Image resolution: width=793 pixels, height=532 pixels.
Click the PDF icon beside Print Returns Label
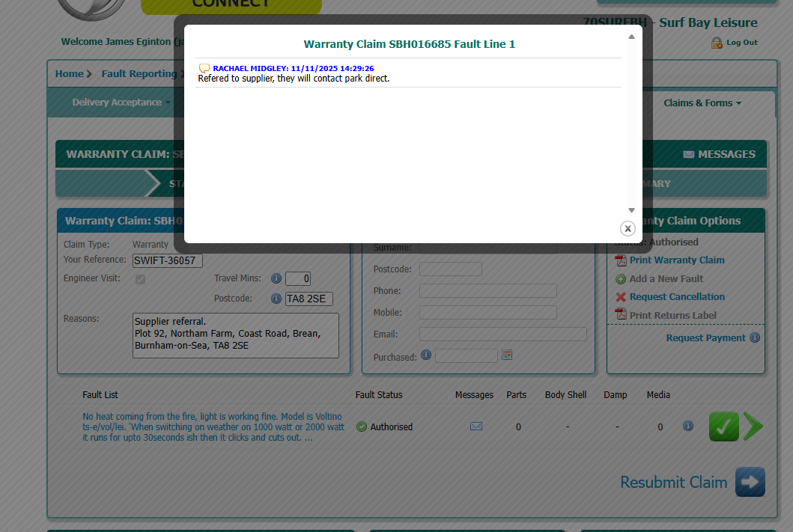[621, 314]
